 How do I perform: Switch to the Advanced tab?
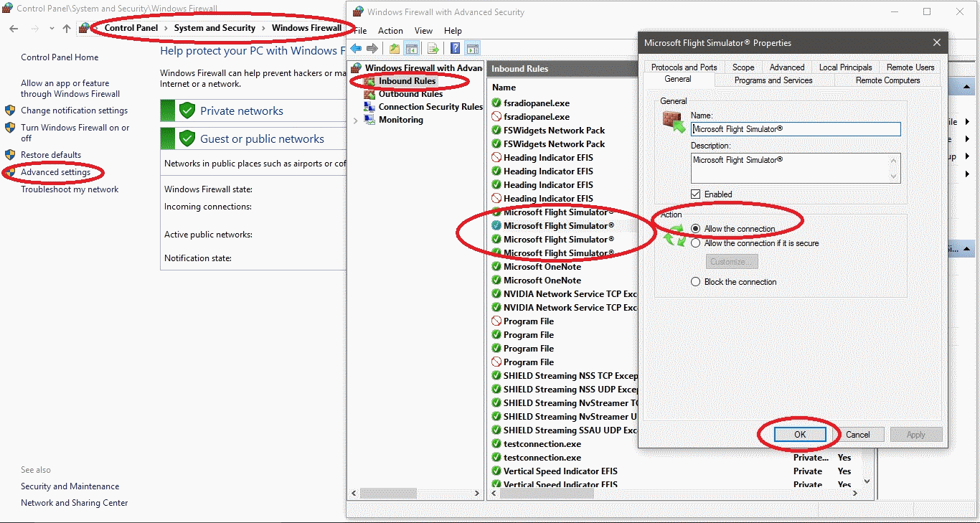click(787, 67)
